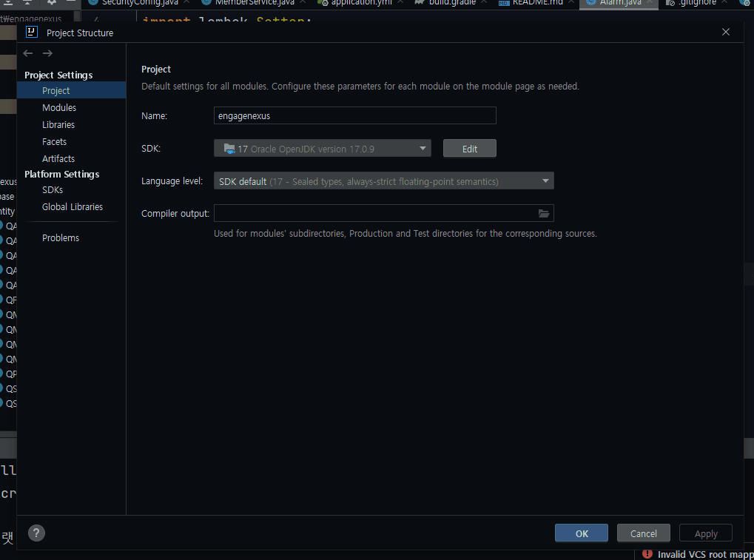Click the back navigation arrow
754x560 pixels.
pyautogui.click(x=28, y=53)
